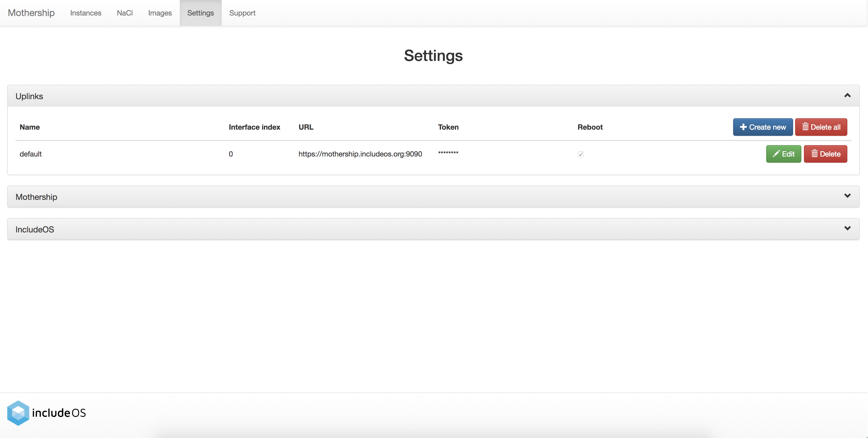The width and height of the screenshot is (868, 438).
Task: Click the Name column header
Action: (30, 127)
